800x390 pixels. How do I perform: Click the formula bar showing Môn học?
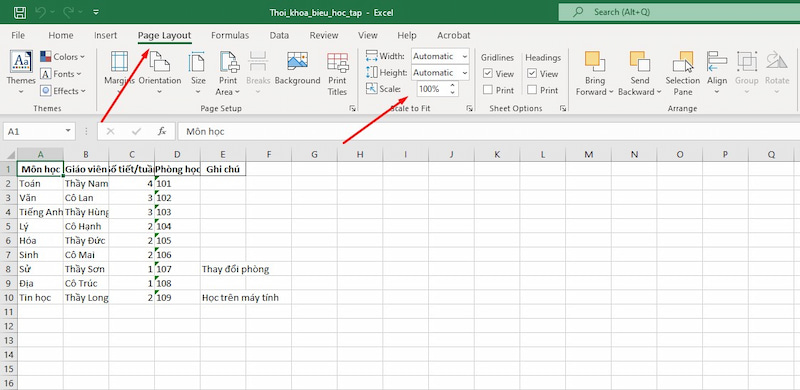(x=489, y=131)
